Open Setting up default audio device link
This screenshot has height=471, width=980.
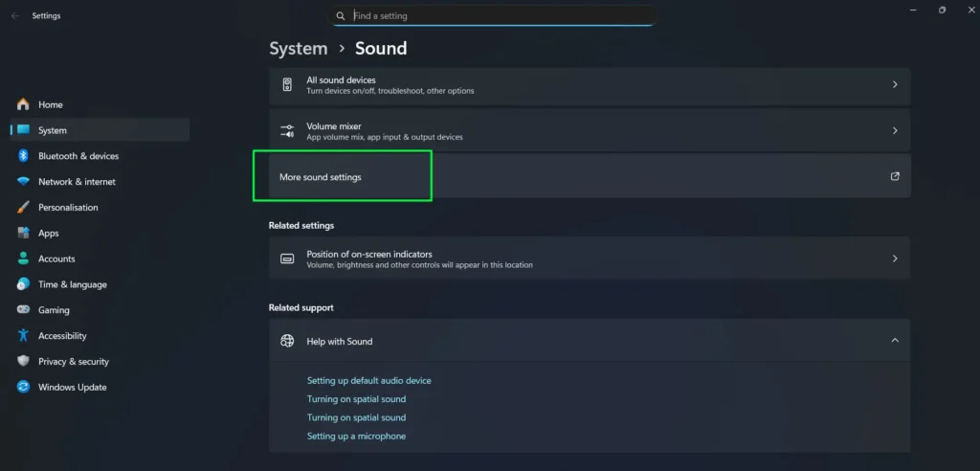368,380
